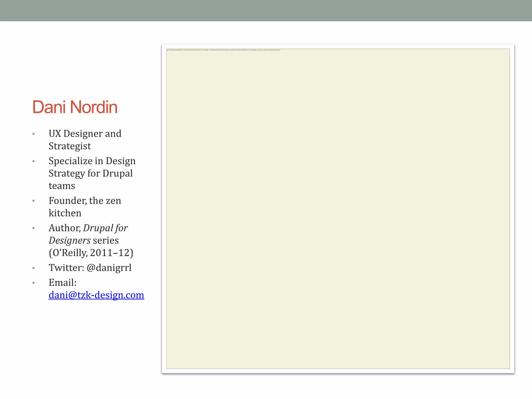Click the 'Email:' label text

62,283
